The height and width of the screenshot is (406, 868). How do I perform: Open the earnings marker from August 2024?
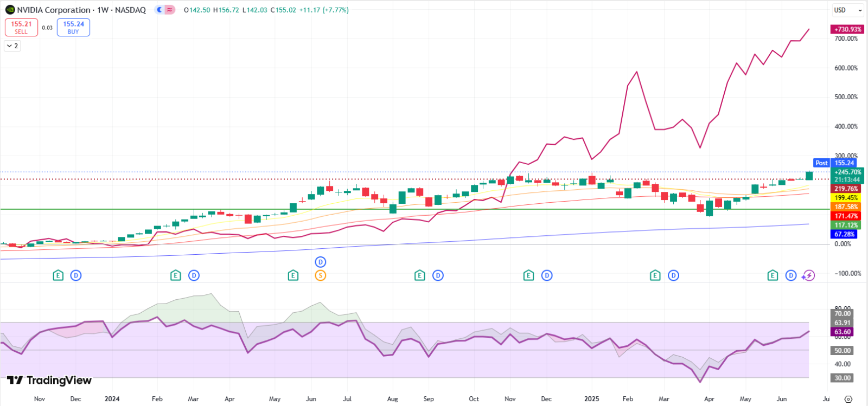[419, 275]
